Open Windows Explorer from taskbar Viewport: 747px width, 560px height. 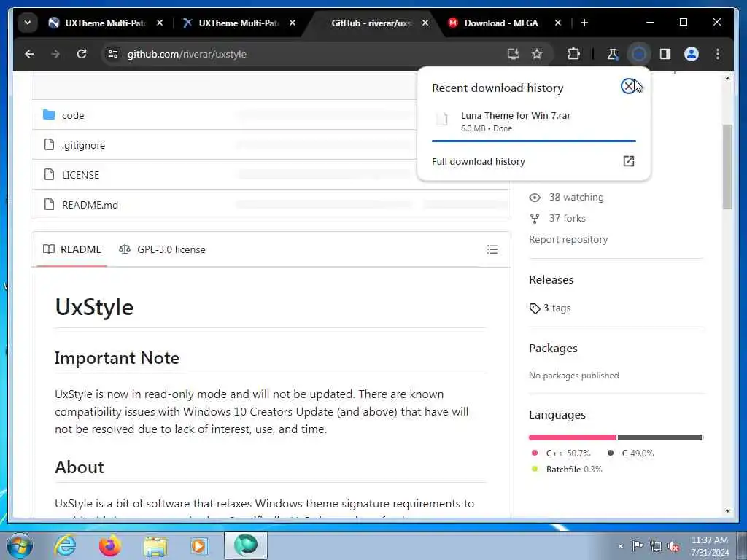click(155, 545)
